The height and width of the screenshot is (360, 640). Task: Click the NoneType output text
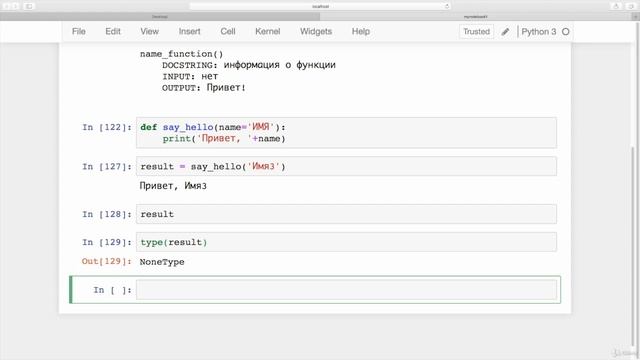pos(162,262)
